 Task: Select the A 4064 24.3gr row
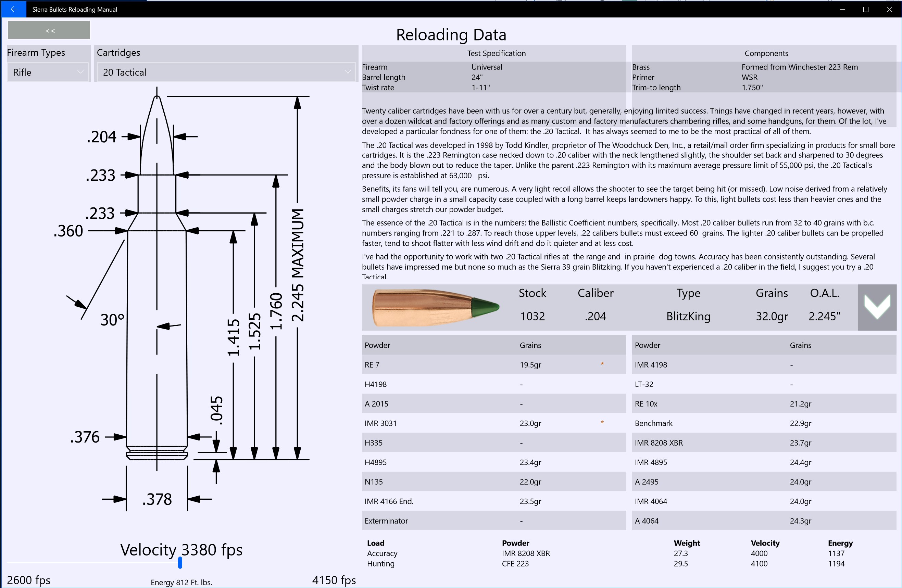(764, 521)
